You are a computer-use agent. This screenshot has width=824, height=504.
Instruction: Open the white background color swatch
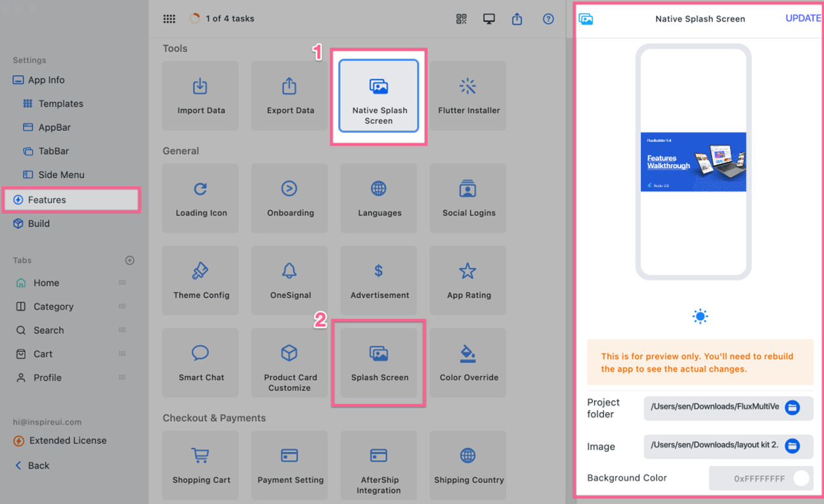tap(801, 478)
